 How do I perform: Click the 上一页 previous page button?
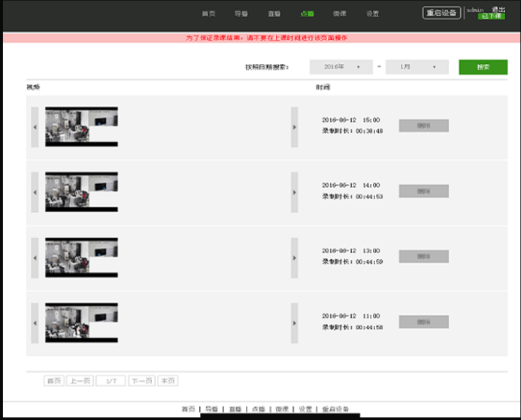click(x=80, y=381)
